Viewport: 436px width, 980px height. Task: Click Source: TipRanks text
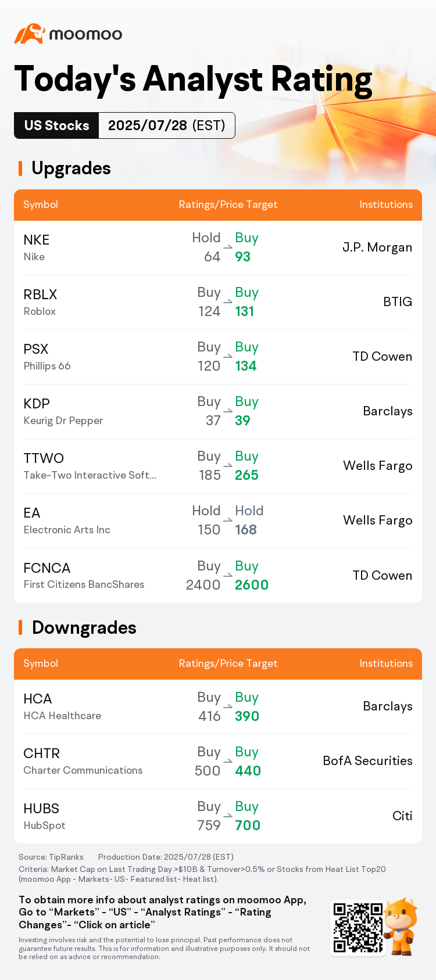coord(51,857)
